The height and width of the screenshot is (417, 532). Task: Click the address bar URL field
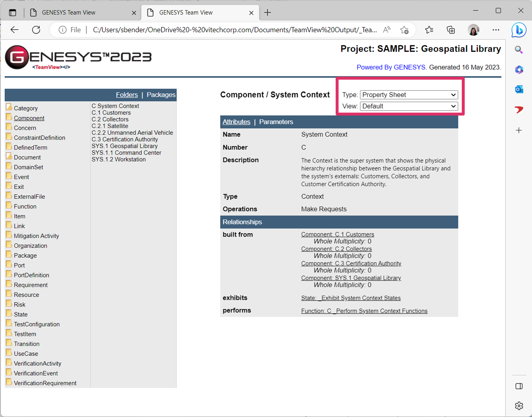[234, 30]
